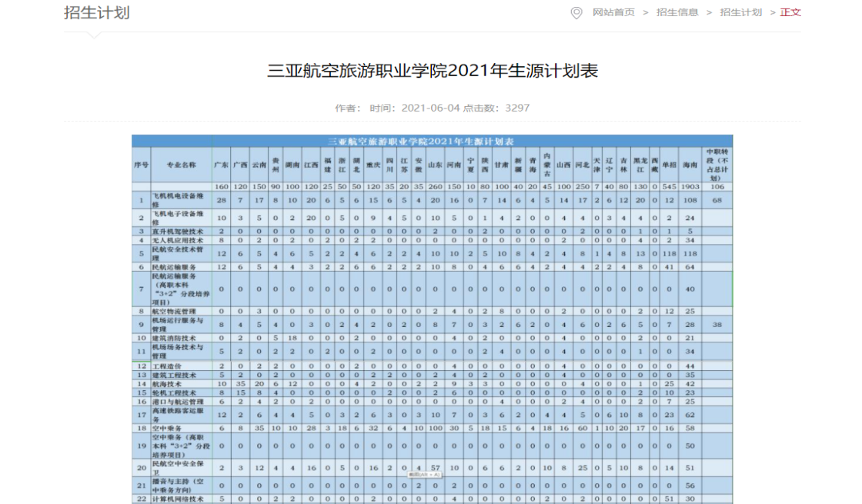Click the 序号 column header in table
The image size is (862, 504).
141,165
